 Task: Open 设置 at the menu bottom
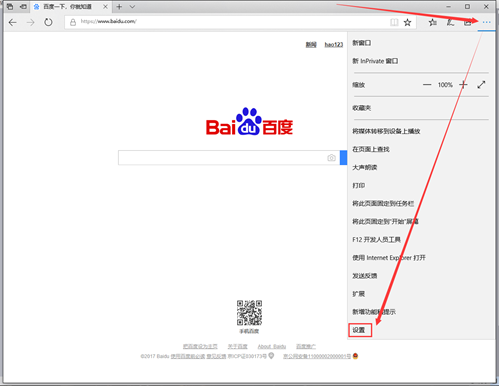tap(359, 330)
